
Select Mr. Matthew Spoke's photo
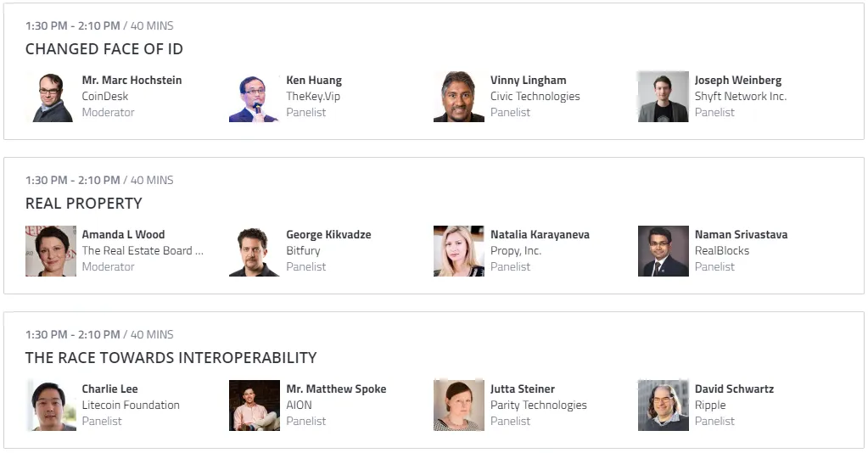(x=255, y=405)
